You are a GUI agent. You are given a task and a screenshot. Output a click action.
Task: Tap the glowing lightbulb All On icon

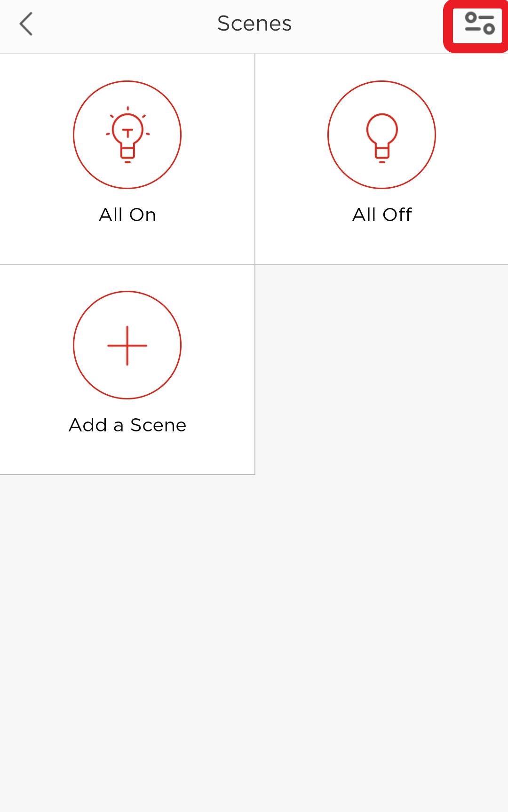click(x=127, y=135)
